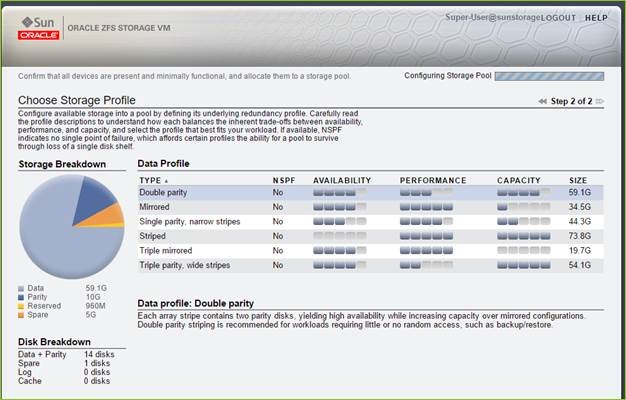Image resolution: width=626 pixels, height=400 pixels.
Task: Choose Single parity, narrow stripes profile
Action: tap(370, 222)
